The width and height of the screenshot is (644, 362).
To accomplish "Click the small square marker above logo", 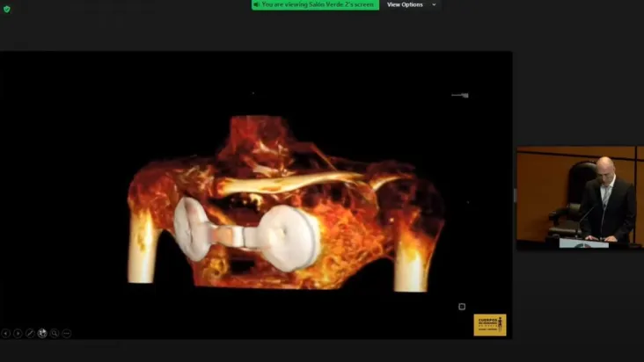I will point(462,307).
